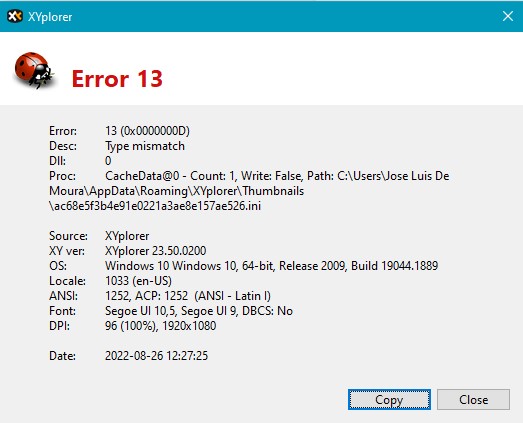Click the red 'Error 13' heading
Screen dimensions: 523x423
pyautogui.click(x=117, y=79)
